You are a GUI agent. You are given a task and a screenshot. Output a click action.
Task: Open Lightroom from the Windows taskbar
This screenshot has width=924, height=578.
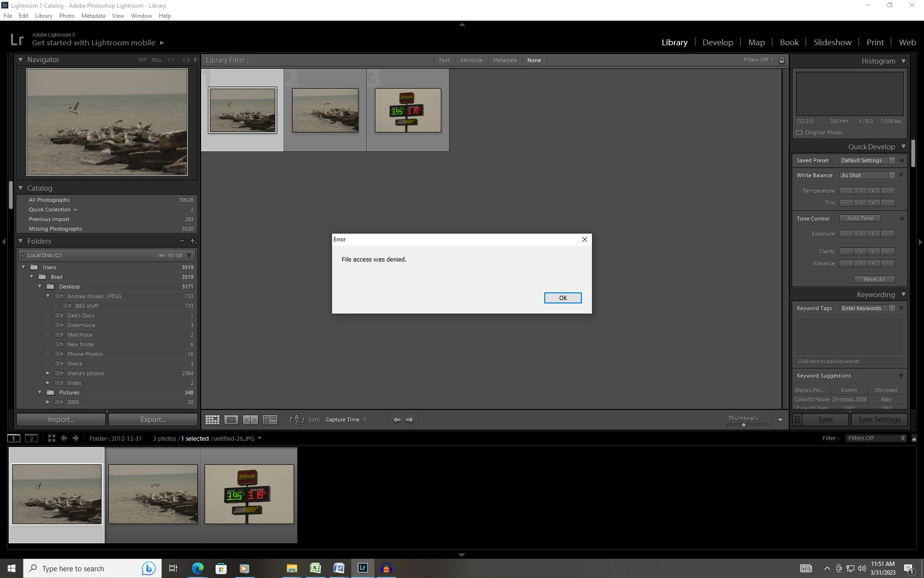[362, 568]
